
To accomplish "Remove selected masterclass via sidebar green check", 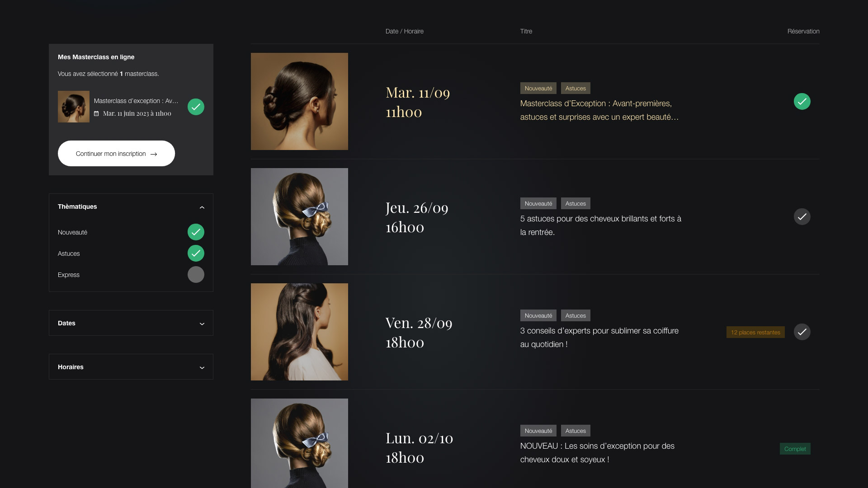I will point(196,107).
